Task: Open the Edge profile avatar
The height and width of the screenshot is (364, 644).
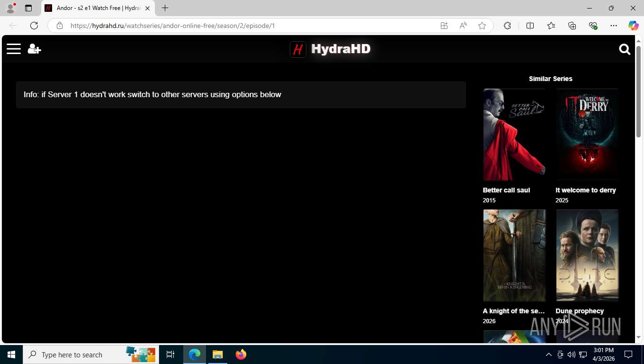Action: click(x=10, y=8)
